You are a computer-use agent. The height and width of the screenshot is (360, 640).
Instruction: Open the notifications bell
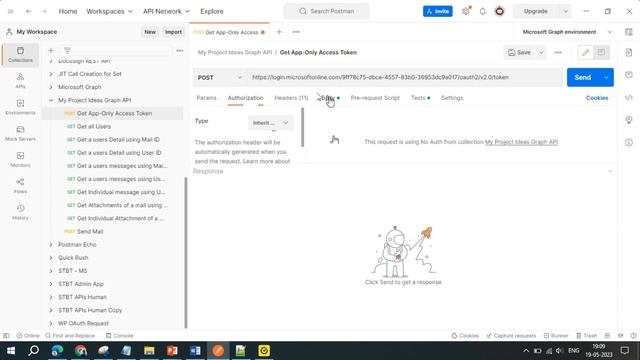click(482, 11)
